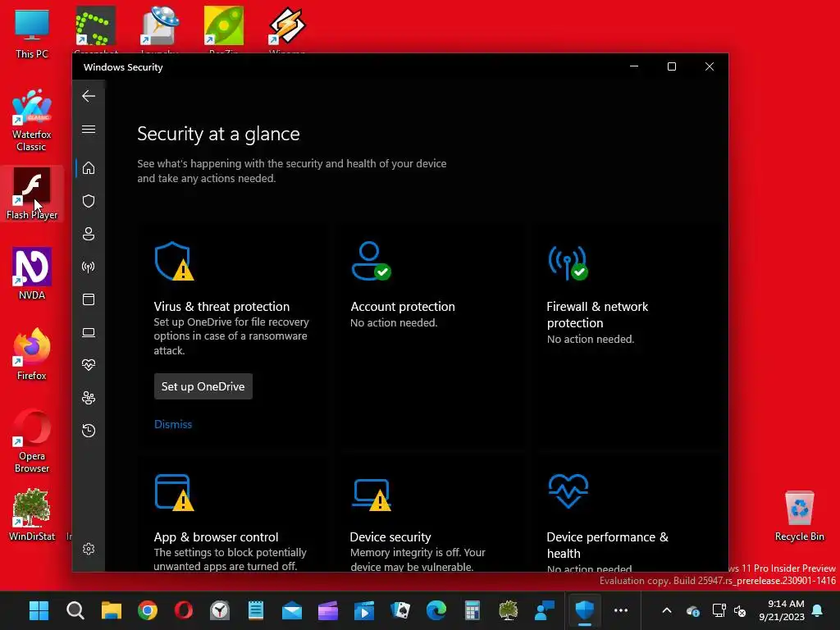The width and height of the screenshot is (840, 630).
Task: Click the muted volume tray icon
Action: coord(740,610)
